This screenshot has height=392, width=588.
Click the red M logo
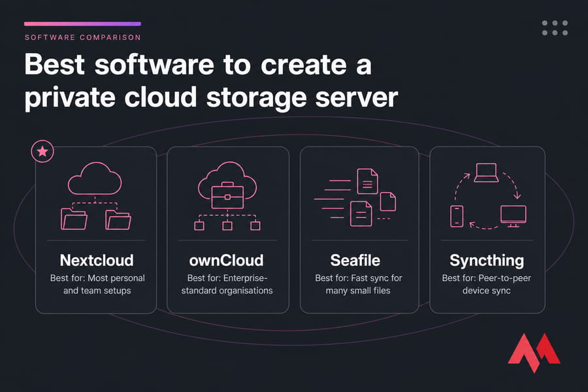click(x=534, y=353)
